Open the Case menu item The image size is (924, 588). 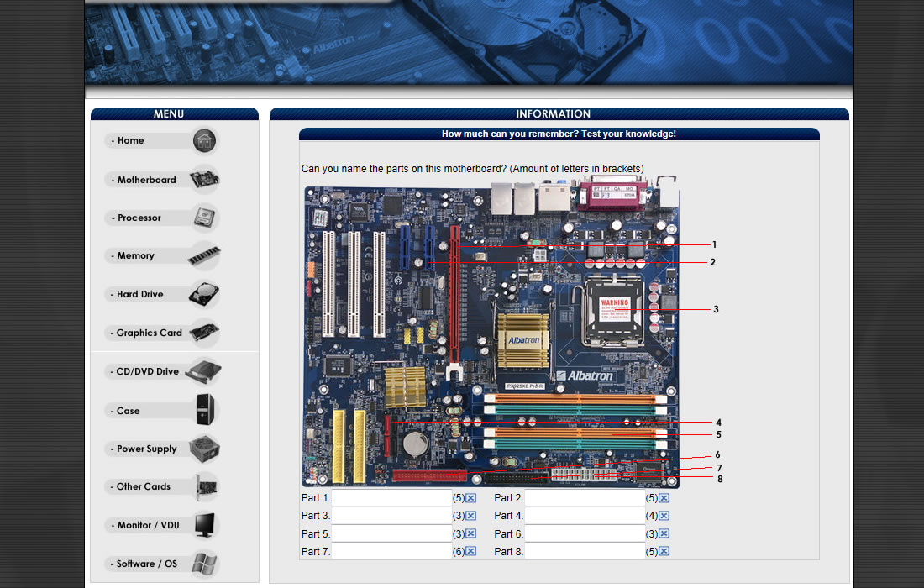(129, 411)
